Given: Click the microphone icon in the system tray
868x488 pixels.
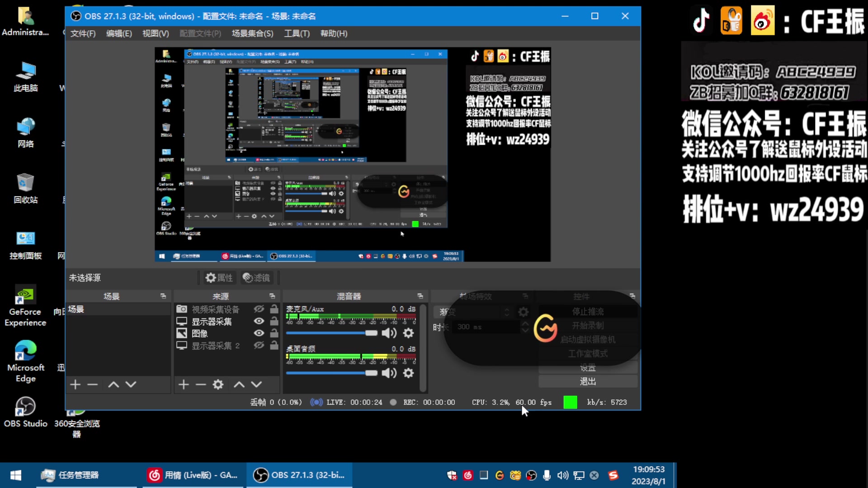Looking at the screenshot, I should point(547,475).
